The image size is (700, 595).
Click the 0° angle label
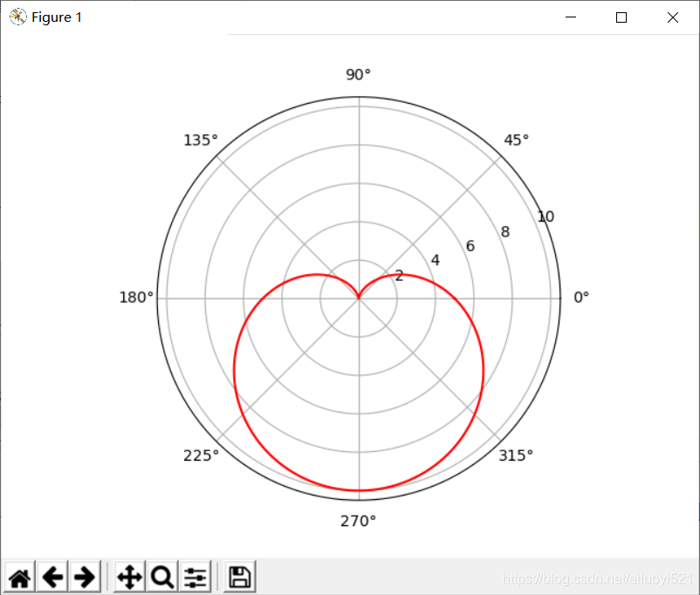click(581, 297)
